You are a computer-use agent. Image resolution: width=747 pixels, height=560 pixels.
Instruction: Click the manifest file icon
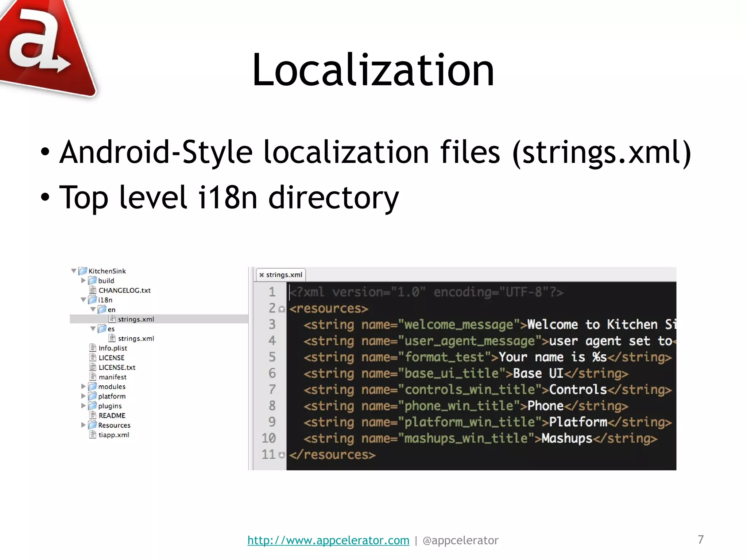(x=93, y=377)
